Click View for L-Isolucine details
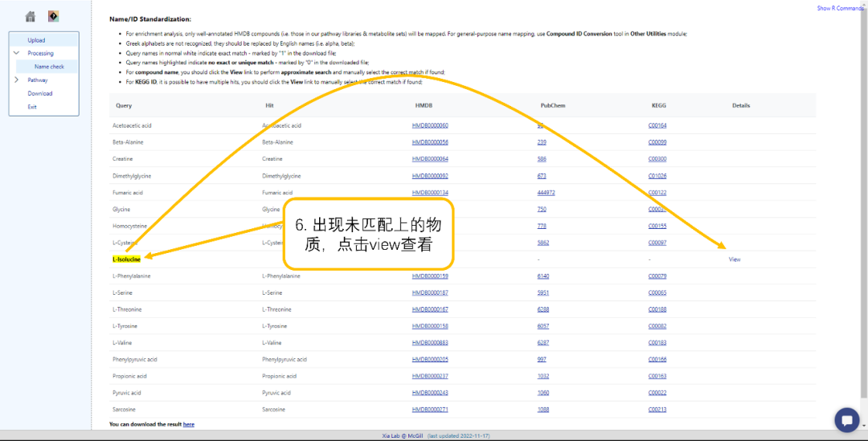 [735, 259]
